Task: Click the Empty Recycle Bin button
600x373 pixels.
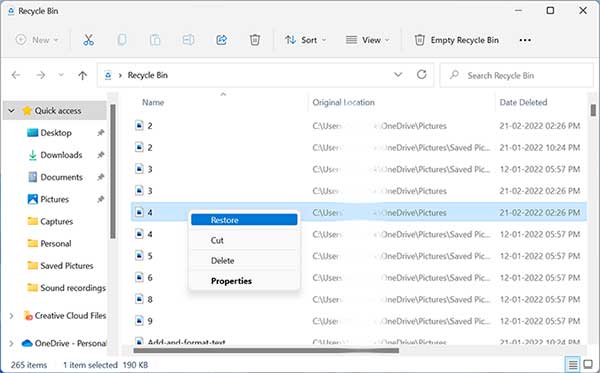Action: pos(457,40)
